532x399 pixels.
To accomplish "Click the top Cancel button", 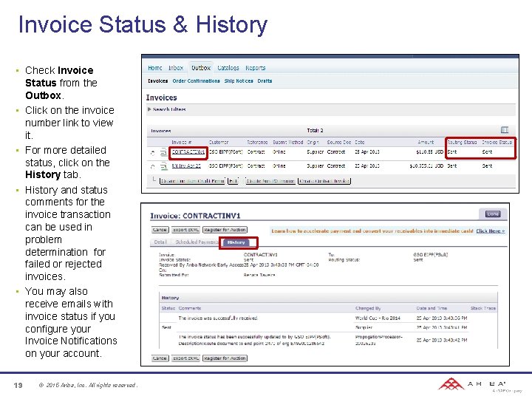I will click(160, 230).
